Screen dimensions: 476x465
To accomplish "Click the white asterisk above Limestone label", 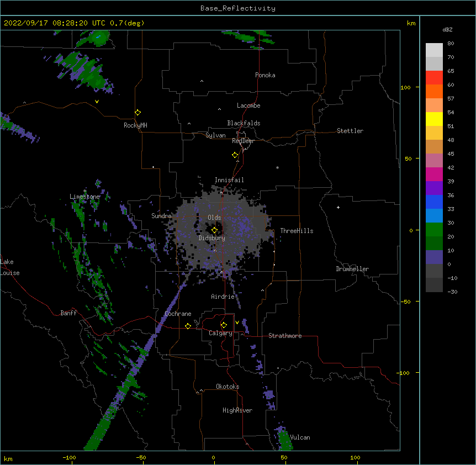I will (x=84, y=191).
